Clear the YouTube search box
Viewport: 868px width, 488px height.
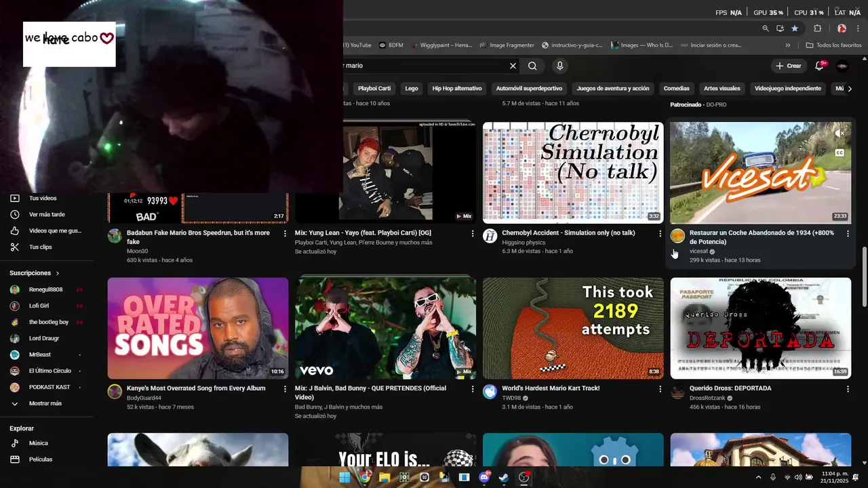[513, 66]
